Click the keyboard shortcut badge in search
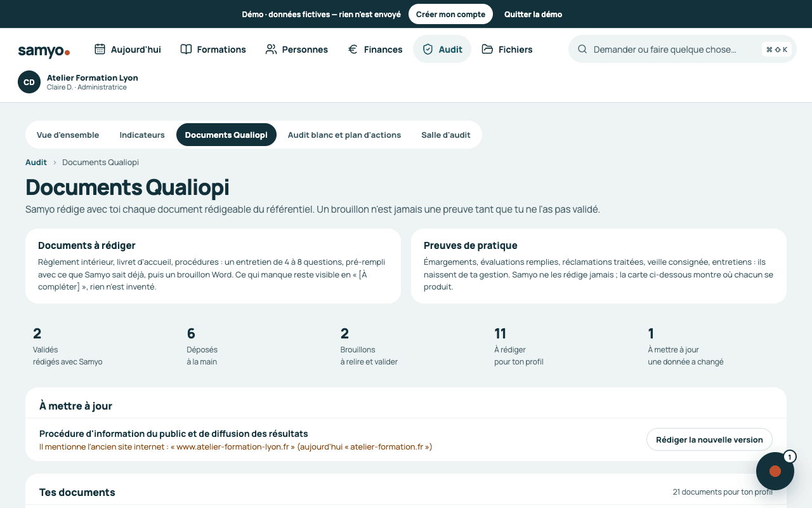 [x=776, y=50]
